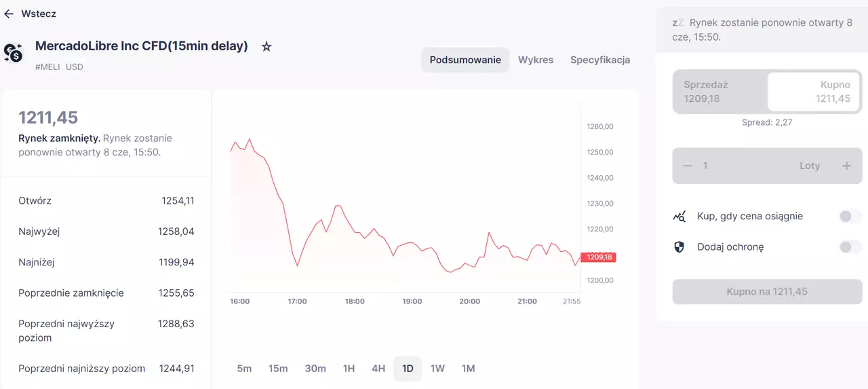Click the 1200,00 price axis label
The height and width of the screenshot is (389, 868).
point(599,280)
